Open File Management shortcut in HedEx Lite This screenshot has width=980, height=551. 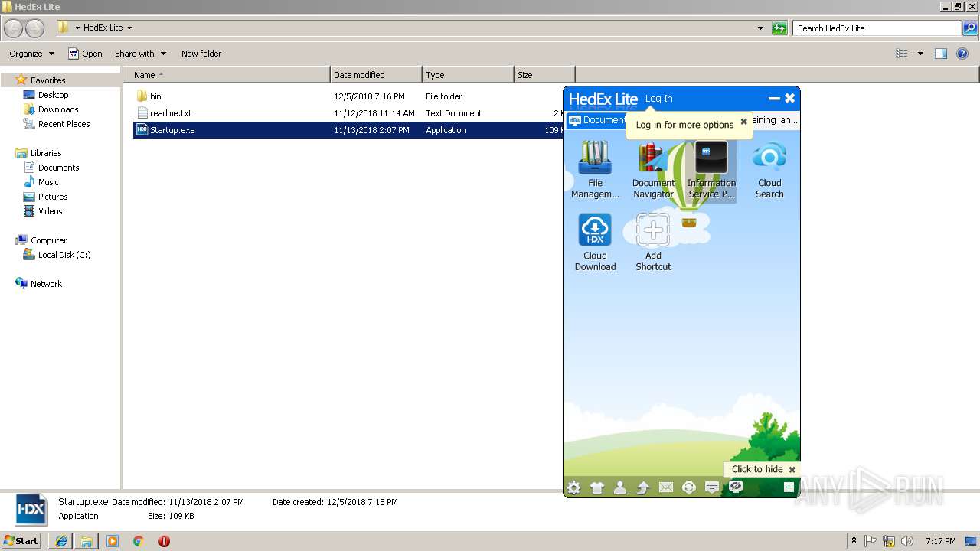point(595,170)
